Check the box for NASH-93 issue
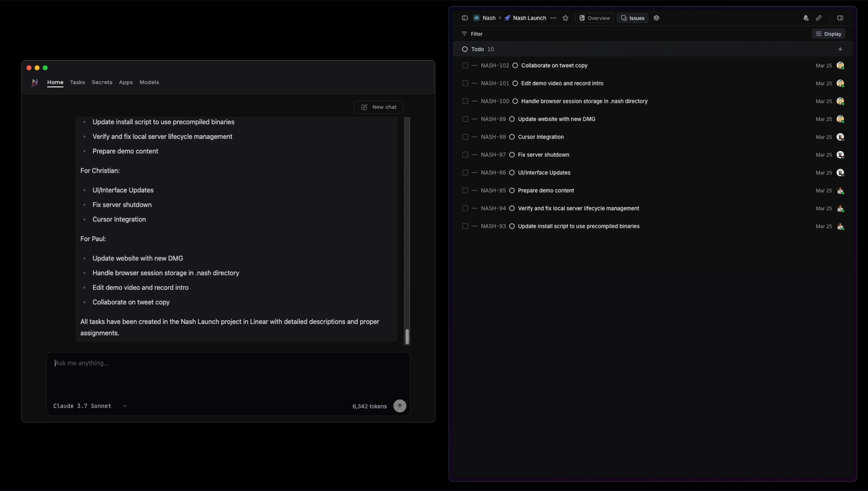 pos(465,226)
